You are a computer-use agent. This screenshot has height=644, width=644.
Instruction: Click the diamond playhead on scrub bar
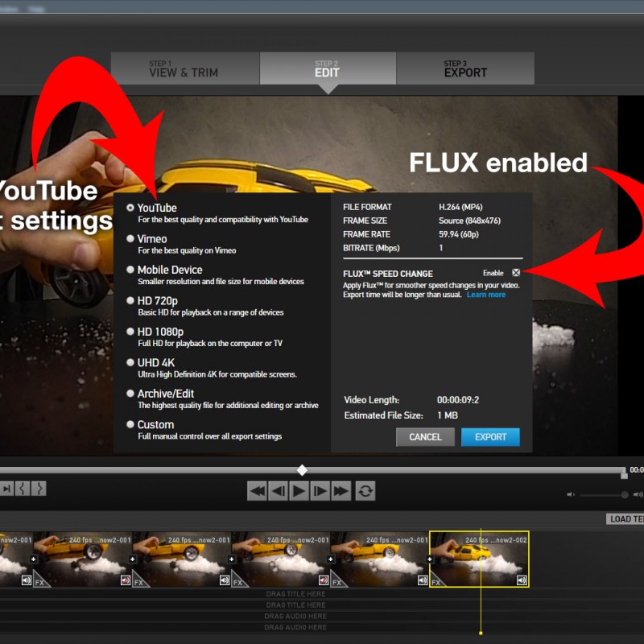point(302,470)
